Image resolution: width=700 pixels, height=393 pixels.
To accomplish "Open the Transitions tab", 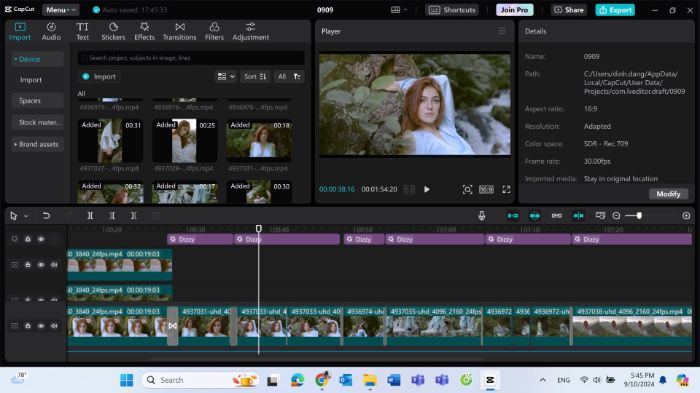I will tap(179, 32).
